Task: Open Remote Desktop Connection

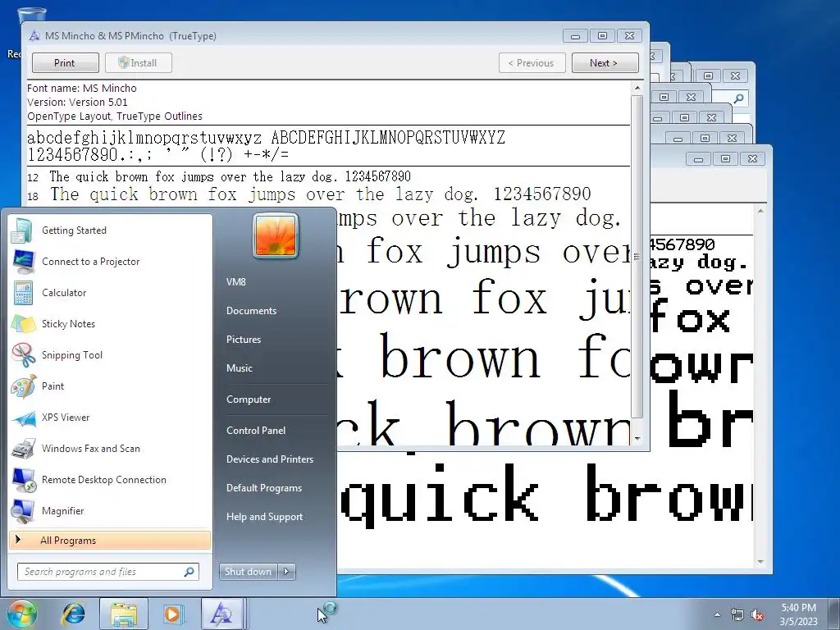Action: tap(111, 479)
